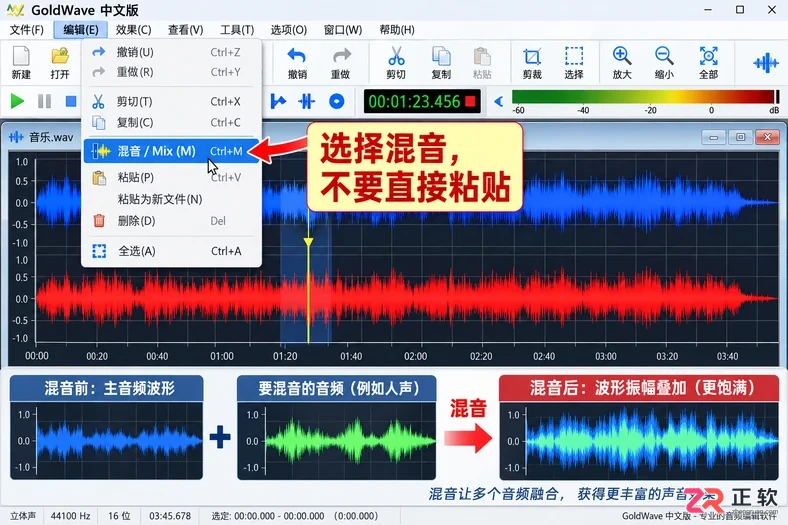Minimize the GoldWave main window
This screenshot has height=525, width=788.
pos(708,10)
